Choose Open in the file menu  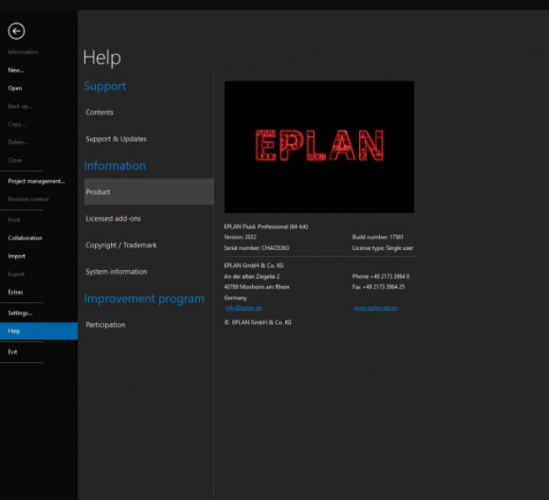[x=15, y=88]
